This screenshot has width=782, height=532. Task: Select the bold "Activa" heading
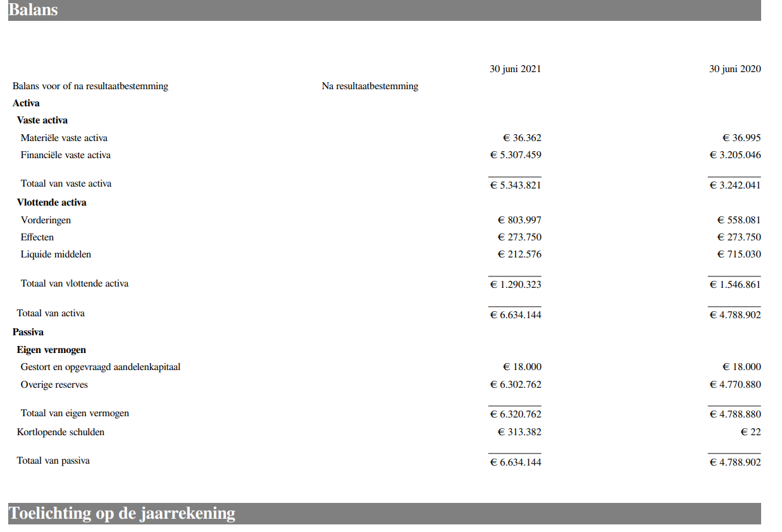[26, 103]
